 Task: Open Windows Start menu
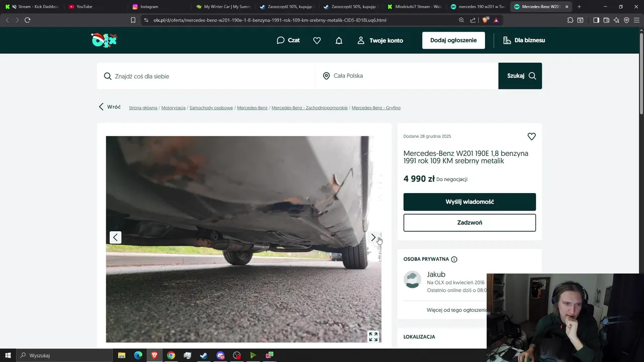8,355
